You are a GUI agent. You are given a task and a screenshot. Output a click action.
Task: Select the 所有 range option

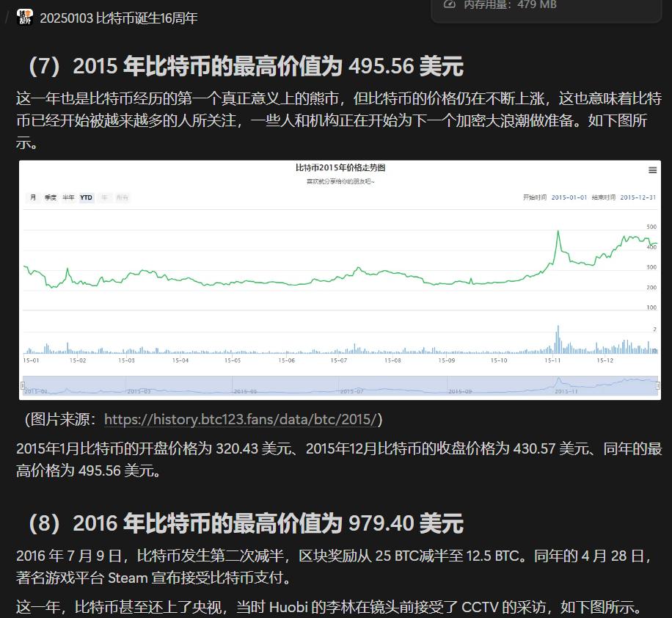[x=122, y=197]
